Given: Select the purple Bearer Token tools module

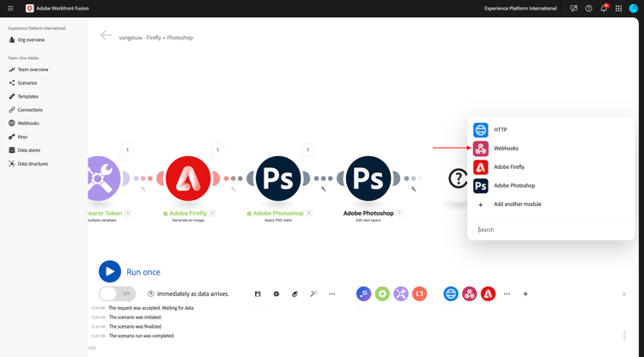Looking at the screenshot, I should pos(102,178).
